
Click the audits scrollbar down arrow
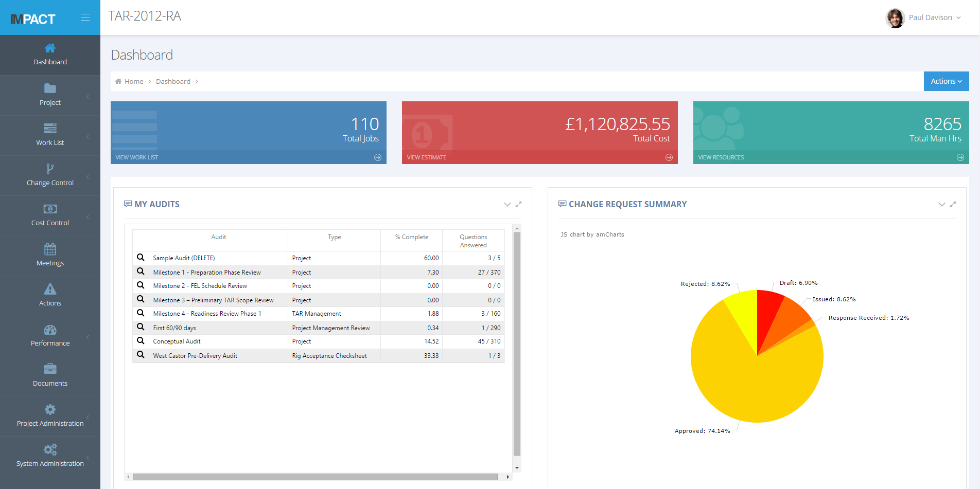517,468
